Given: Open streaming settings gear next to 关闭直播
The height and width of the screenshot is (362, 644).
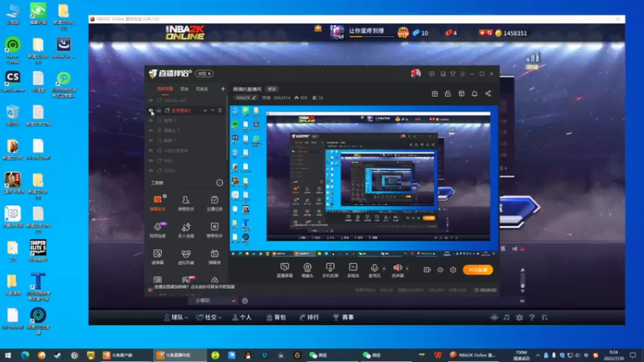Looking at the screenshot, I should click(453, 269).
